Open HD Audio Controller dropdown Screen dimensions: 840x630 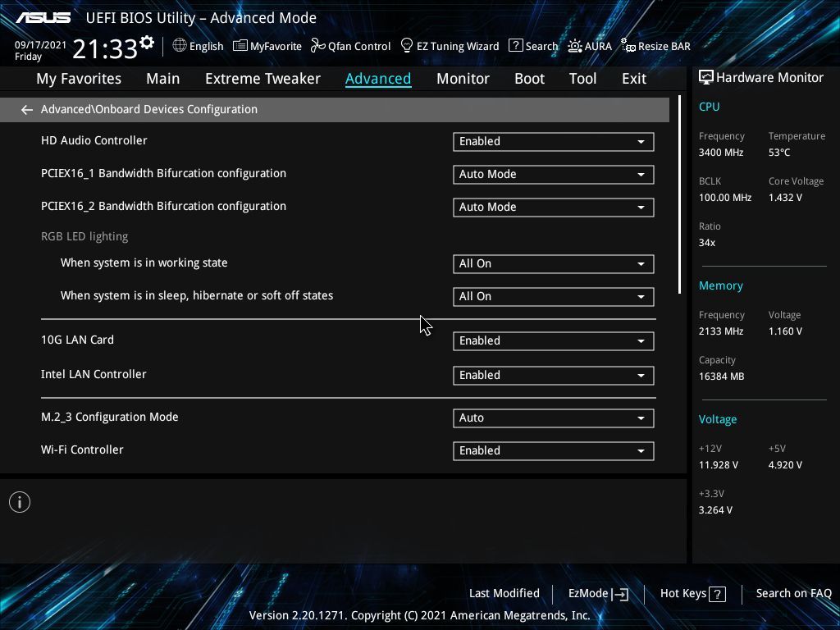pyautogui.click(x=553, y=141)
